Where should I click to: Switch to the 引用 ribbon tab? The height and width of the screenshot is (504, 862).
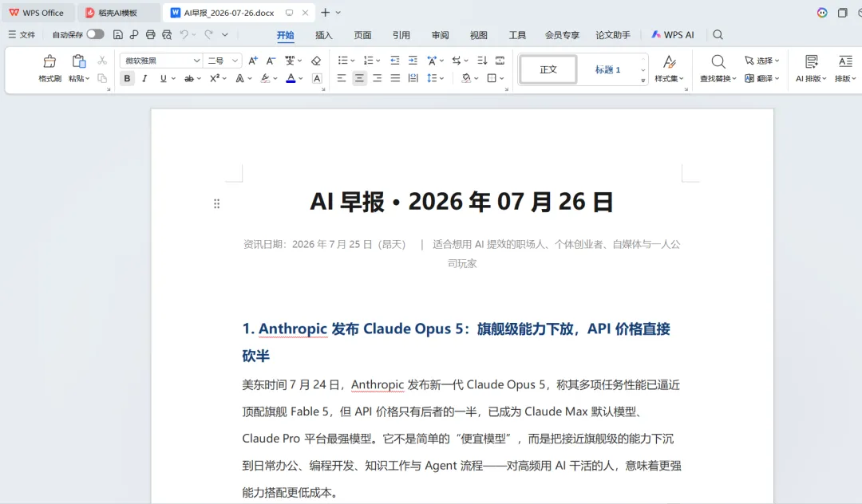click(x=401, y=34)
